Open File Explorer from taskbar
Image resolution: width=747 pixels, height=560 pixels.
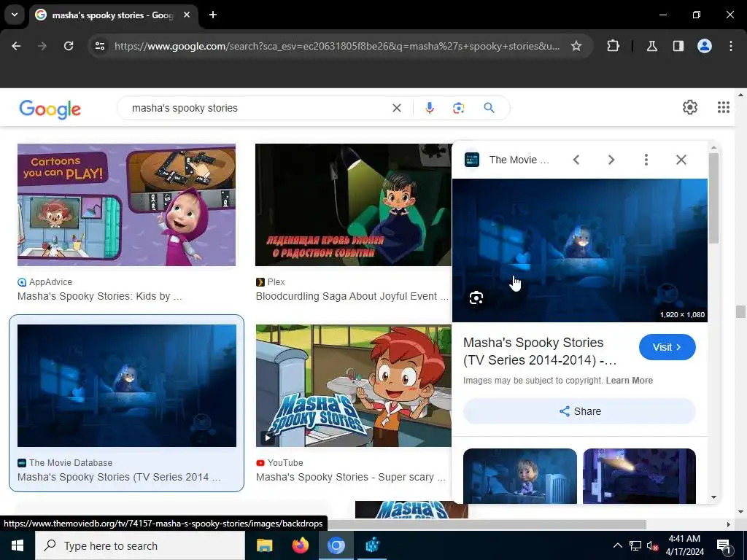pyautogui.click(x=264, y=545)
